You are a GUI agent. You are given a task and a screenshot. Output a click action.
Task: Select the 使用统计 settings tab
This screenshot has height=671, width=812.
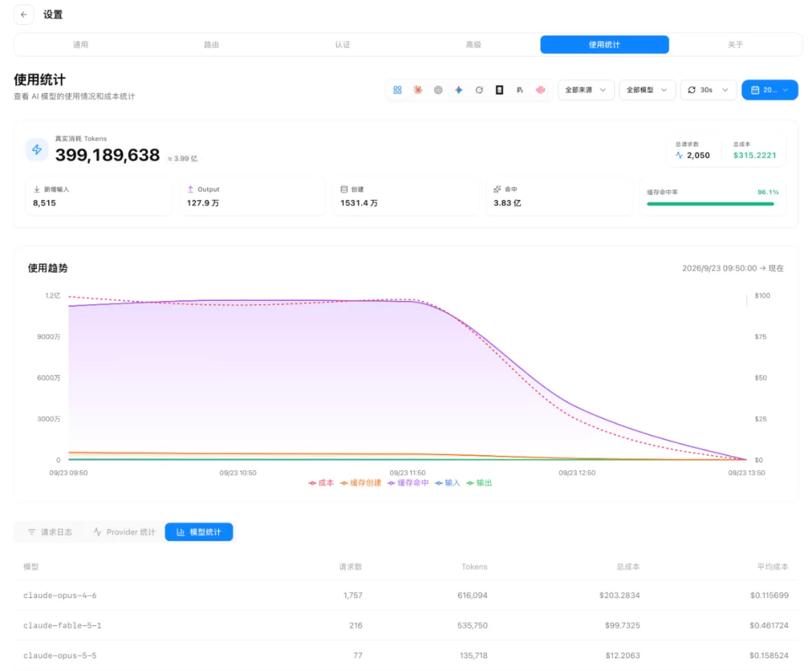coord(604,44)
